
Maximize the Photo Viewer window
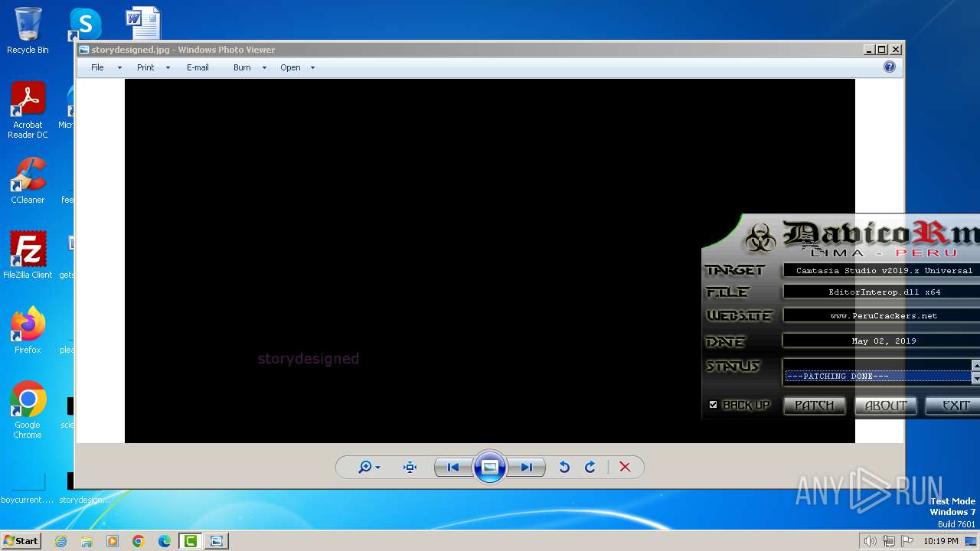(x=882, y=49)
